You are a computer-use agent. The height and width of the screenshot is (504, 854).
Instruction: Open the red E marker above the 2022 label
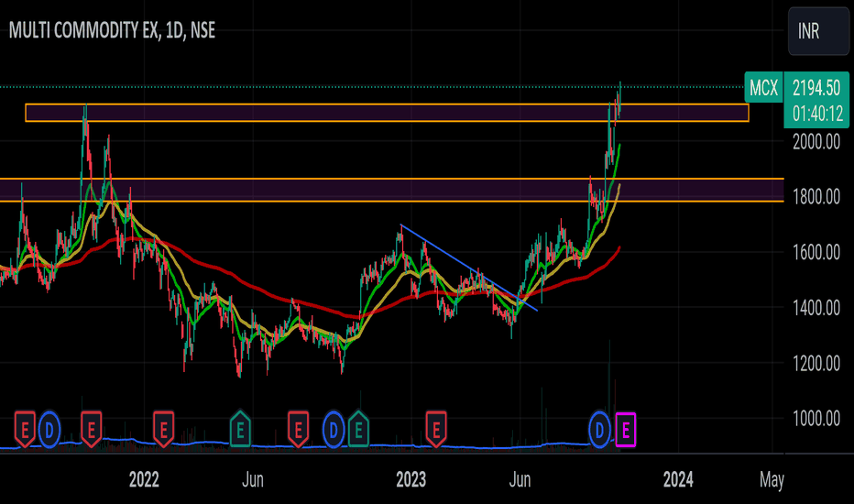[163, 430]
